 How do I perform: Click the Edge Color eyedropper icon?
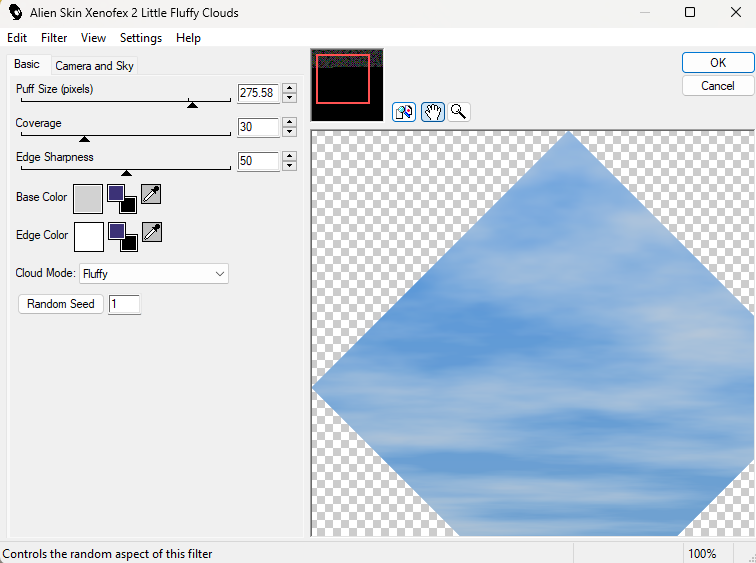[x=152, y=232]
